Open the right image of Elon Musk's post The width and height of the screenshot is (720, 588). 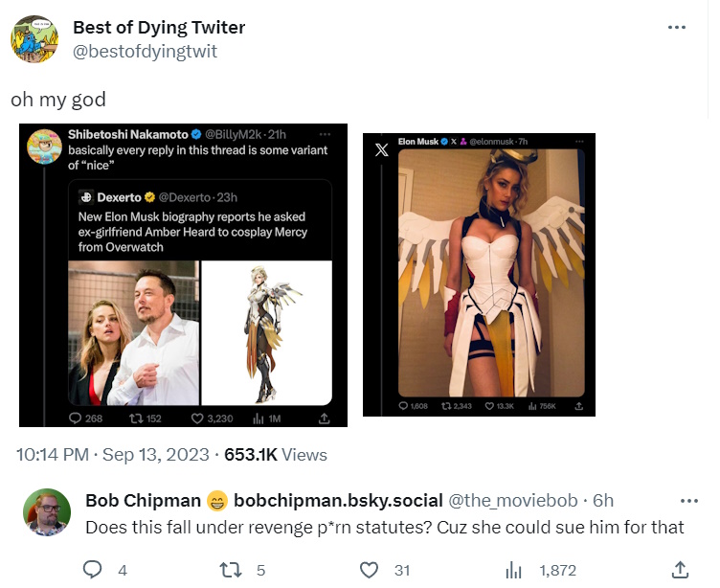click(479, 276)
